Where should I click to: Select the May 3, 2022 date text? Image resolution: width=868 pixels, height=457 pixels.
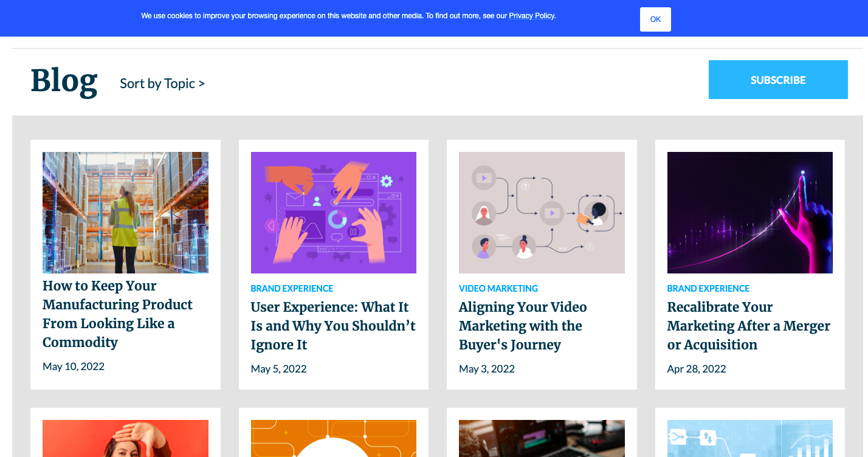(487, 369)
